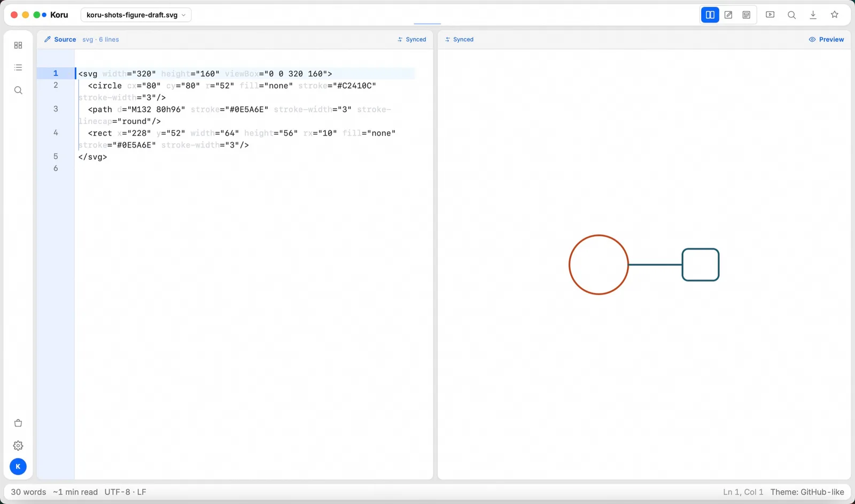Click line number 6 in gutter
The width and height of the screenshot is (855, 504).
tap(56, 168)
